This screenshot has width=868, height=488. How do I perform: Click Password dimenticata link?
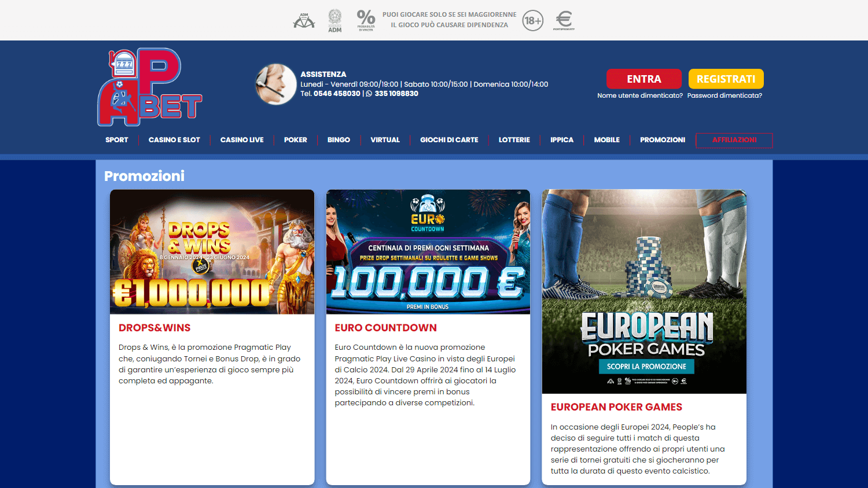[724, 95]
